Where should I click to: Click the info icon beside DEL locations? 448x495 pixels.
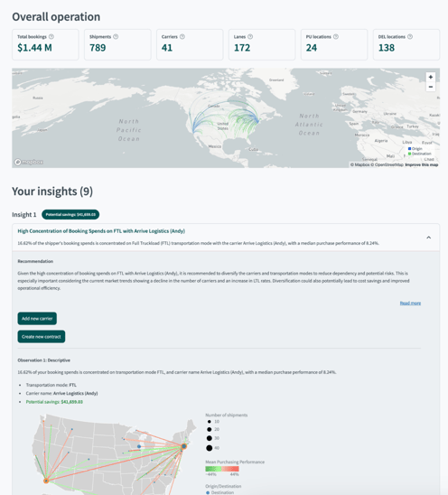[410, 37]
